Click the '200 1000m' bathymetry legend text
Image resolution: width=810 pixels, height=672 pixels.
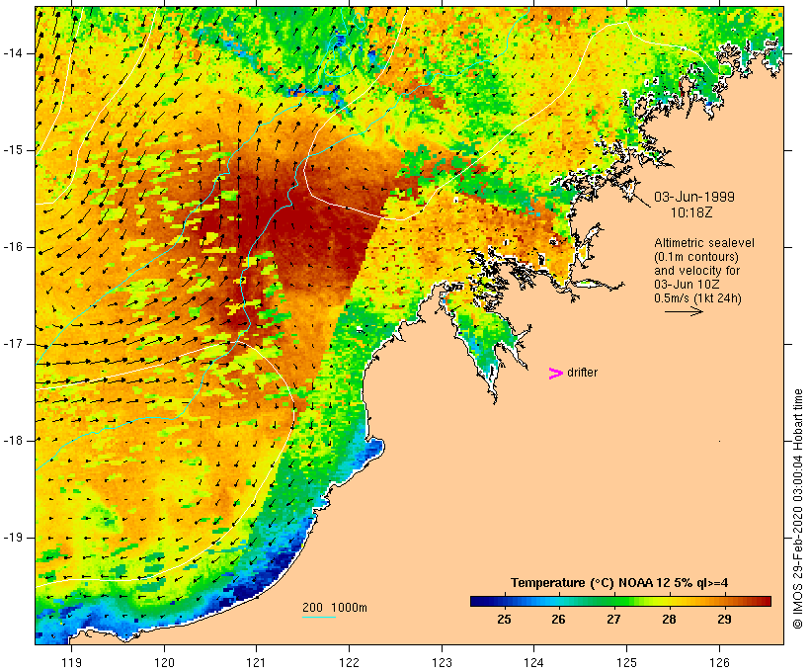point(335,608)
